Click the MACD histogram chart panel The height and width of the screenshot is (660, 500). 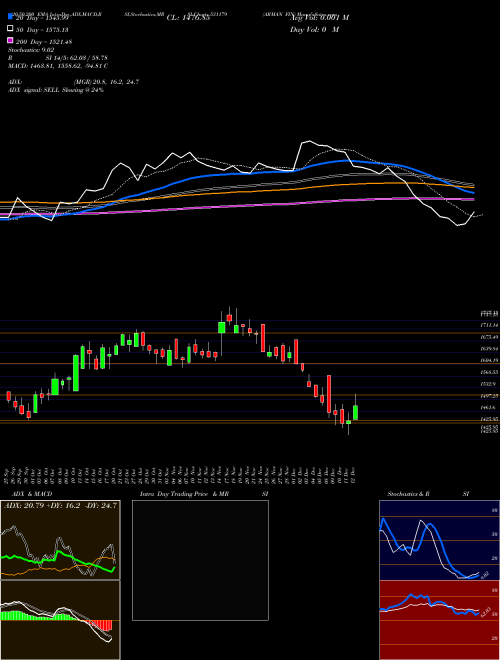60,620
